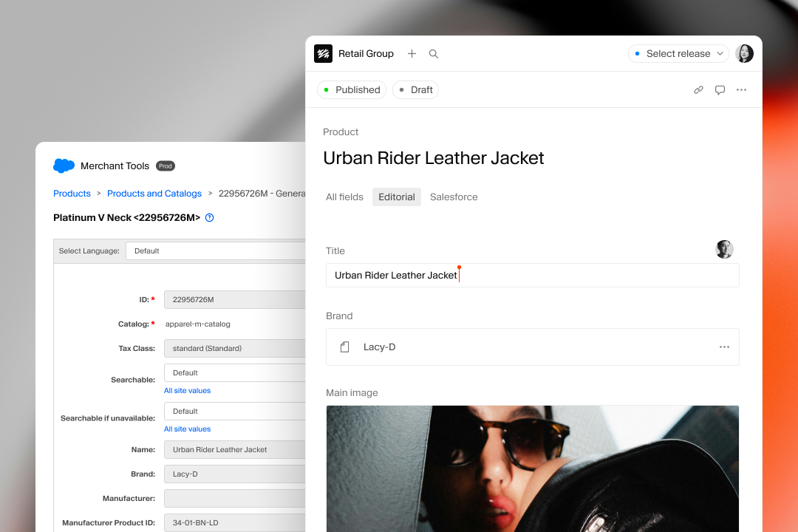
Task: Click the Platinum V Neck <22956726M> heading
Action: pos(127,217)
